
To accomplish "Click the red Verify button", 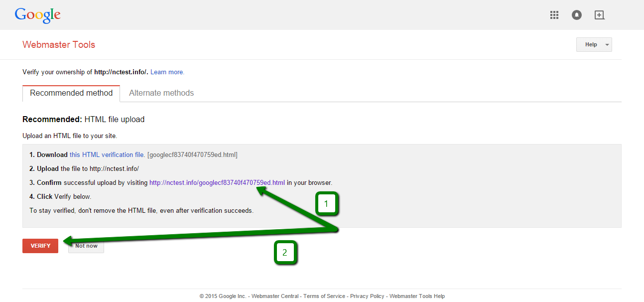I will coord(40,246).
